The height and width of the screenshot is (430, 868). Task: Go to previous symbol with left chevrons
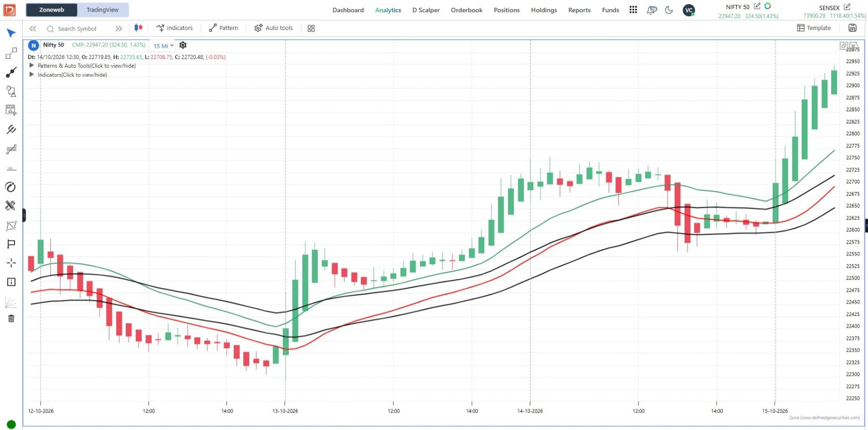click(x=33, y=29)
